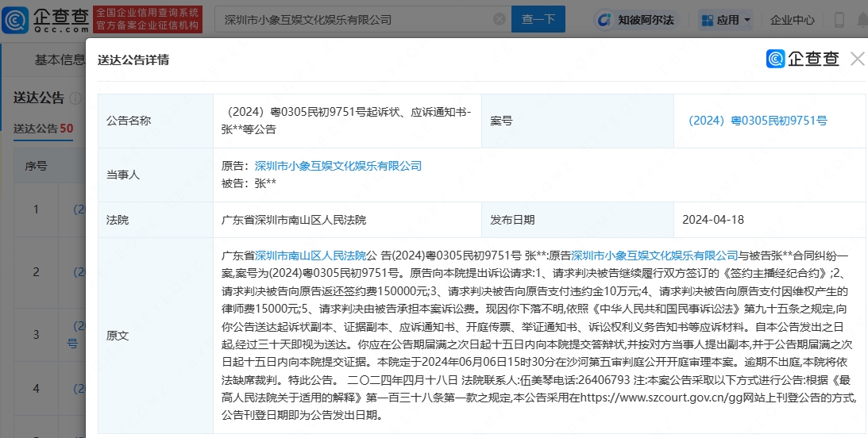Click the 查一下 search button

point(538,19)
